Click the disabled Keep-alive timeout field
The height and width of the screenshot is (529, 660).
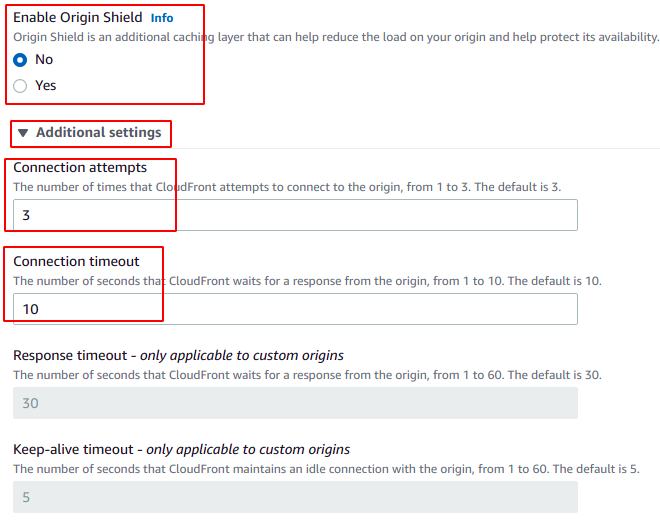tap(295, 497)
